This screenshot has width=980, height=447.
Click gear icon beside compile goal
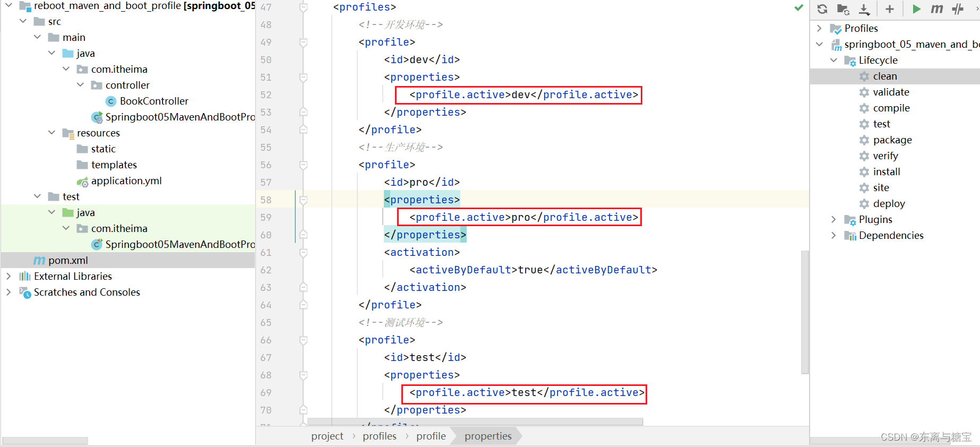(864, 108)
